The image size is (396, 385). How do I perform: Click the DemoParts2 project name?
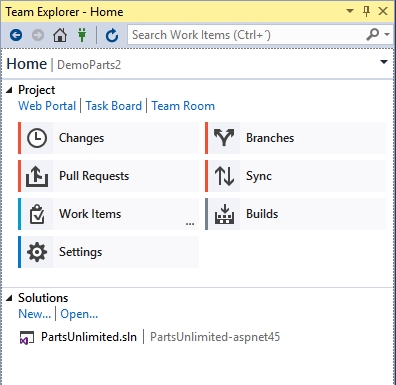point(89,65)
